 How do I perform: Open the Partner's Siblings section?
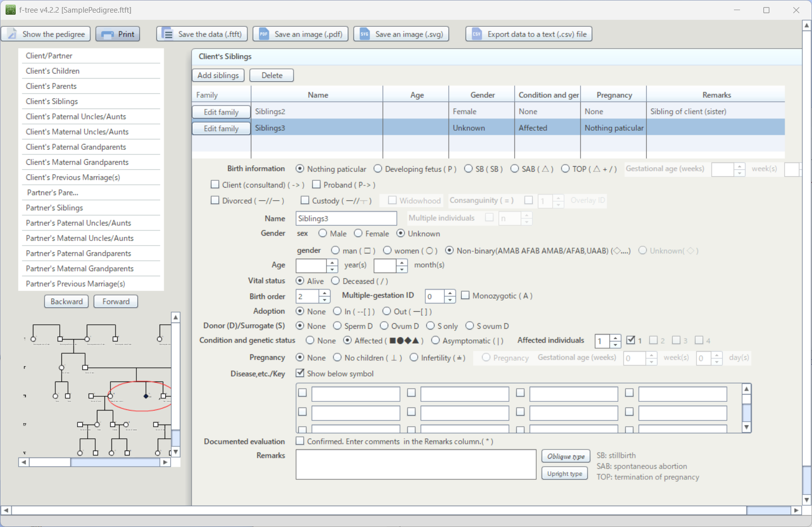click(x=54, y=208)
